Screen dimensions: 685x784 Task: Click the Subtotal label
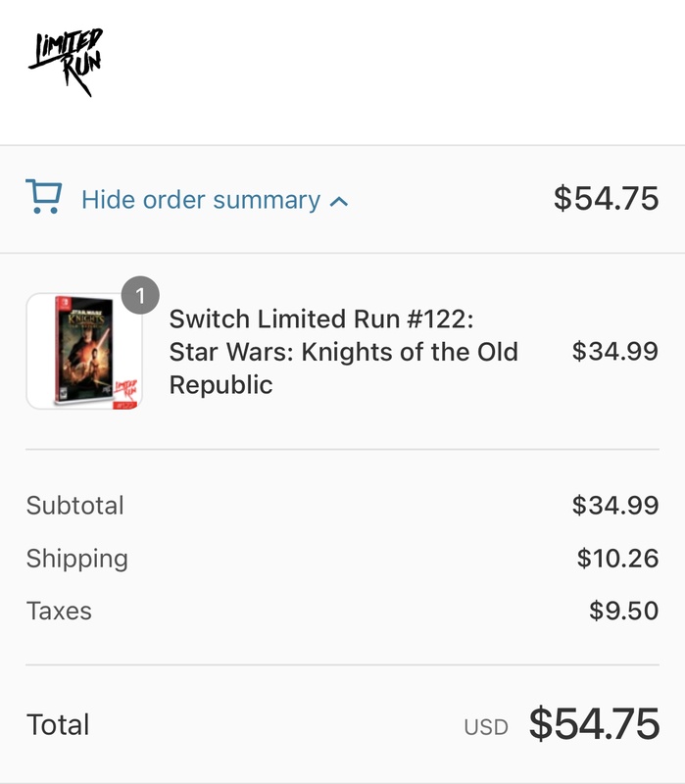75,506
